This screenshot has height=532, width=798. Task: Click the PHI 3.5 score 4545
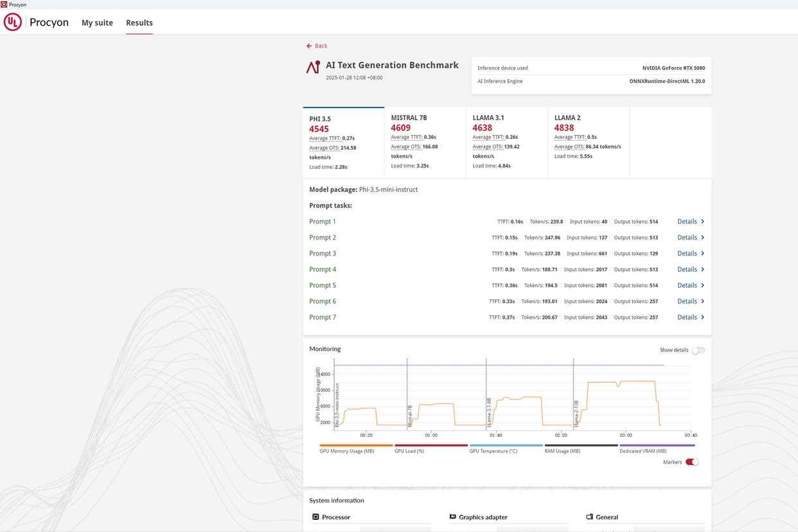[319, 129]
